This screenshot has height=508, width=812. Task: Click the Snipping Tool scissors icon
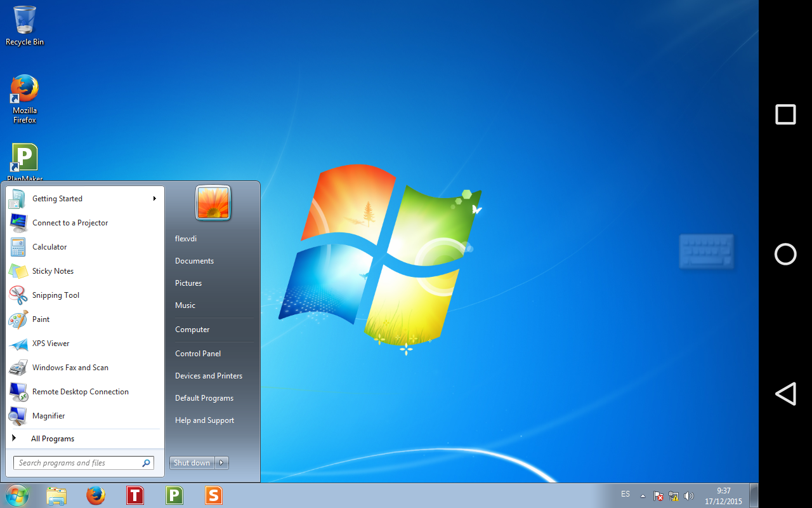[x=17, y=295]
